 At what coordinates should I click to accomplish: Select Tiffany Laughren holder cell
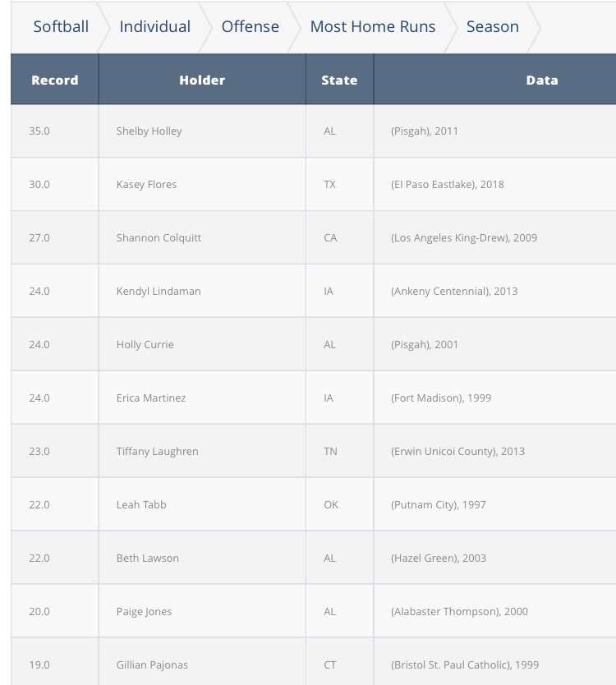coord(202,451)
